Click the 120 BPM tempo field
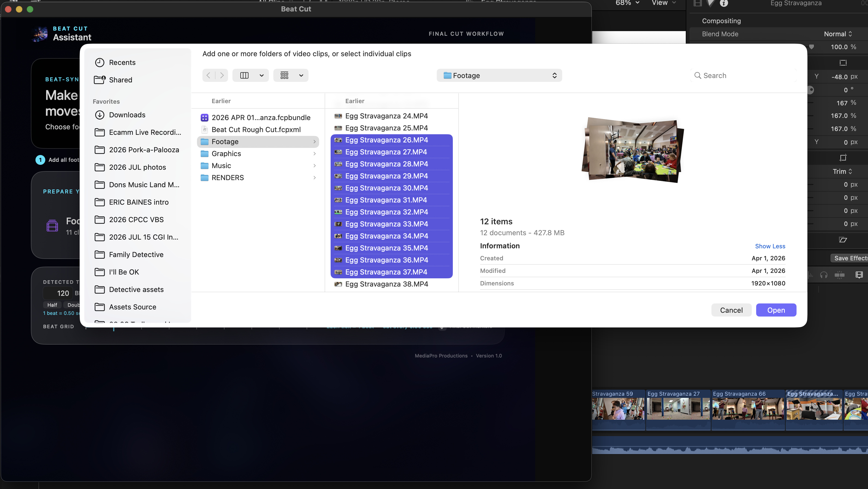The width and height of the screenshot is (868, 489). (58, 293)
